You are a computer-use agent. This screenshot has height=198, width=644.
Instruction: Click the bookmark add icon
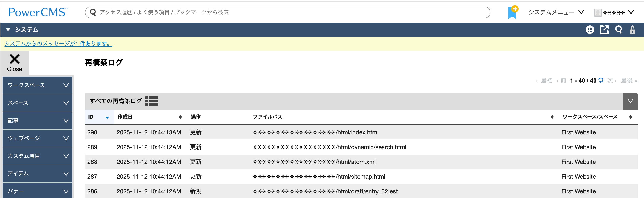tap(512, 12)
